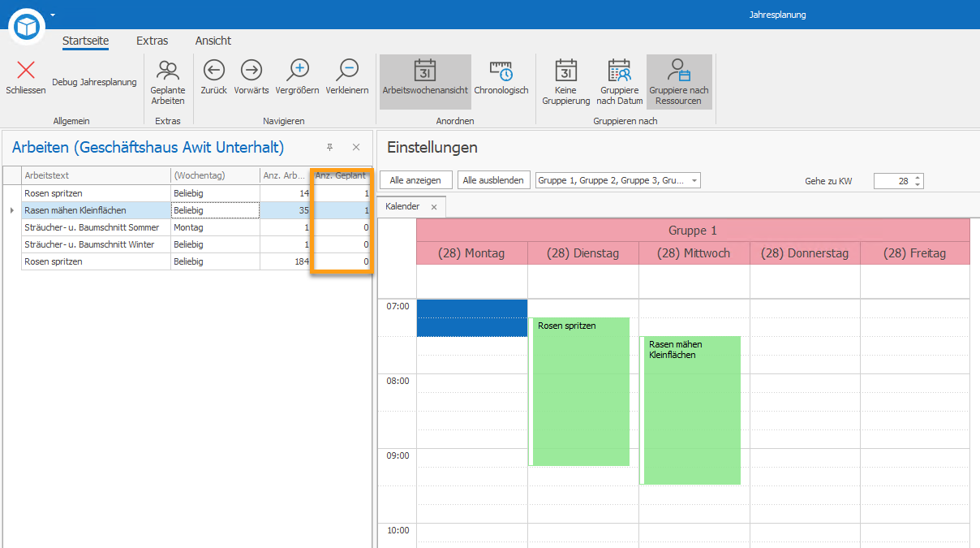Screen dimensions: 980x548
Task: Close the Kalender tab
Action: tap(434, 207)
